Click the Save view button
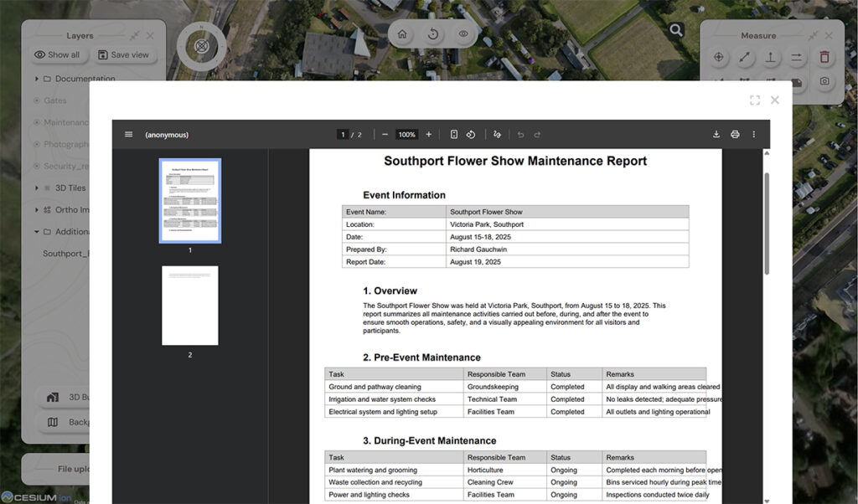 pos(123,55)
